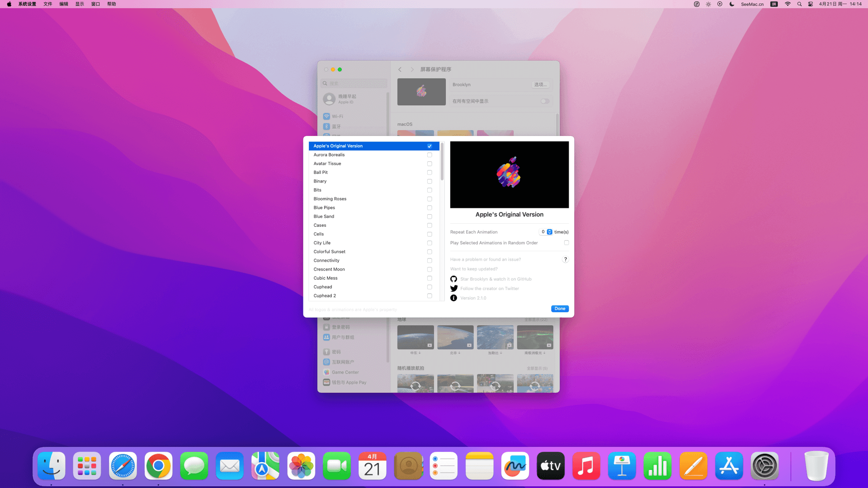Click the Repeat Each Animation value field
The height and width of the screenshot is (488, 868).
[x=542, y=232]
